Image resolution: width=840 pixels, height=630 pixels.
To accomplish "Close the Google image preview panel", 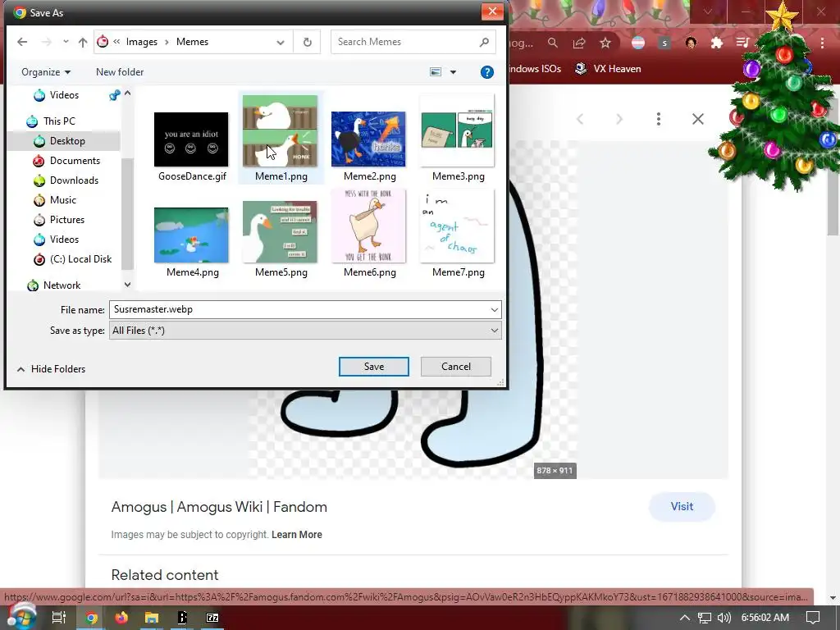I will (697, 119).
